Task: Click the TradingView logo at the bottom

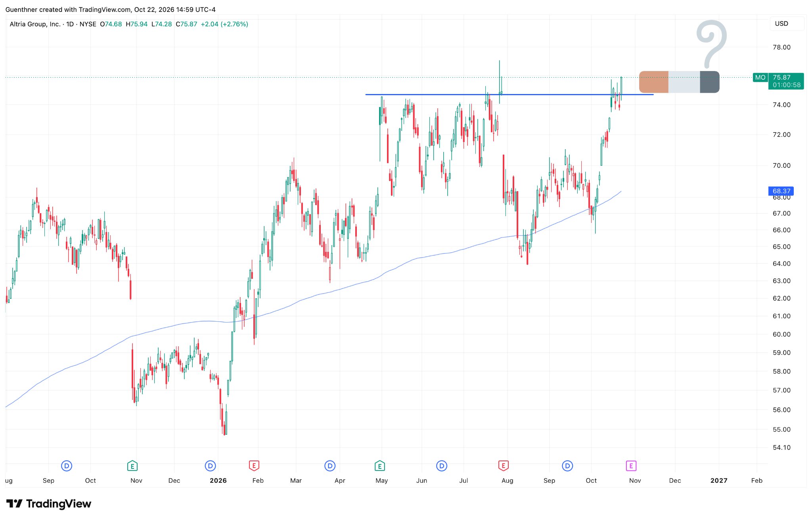Action: click(x=49, y=504)
